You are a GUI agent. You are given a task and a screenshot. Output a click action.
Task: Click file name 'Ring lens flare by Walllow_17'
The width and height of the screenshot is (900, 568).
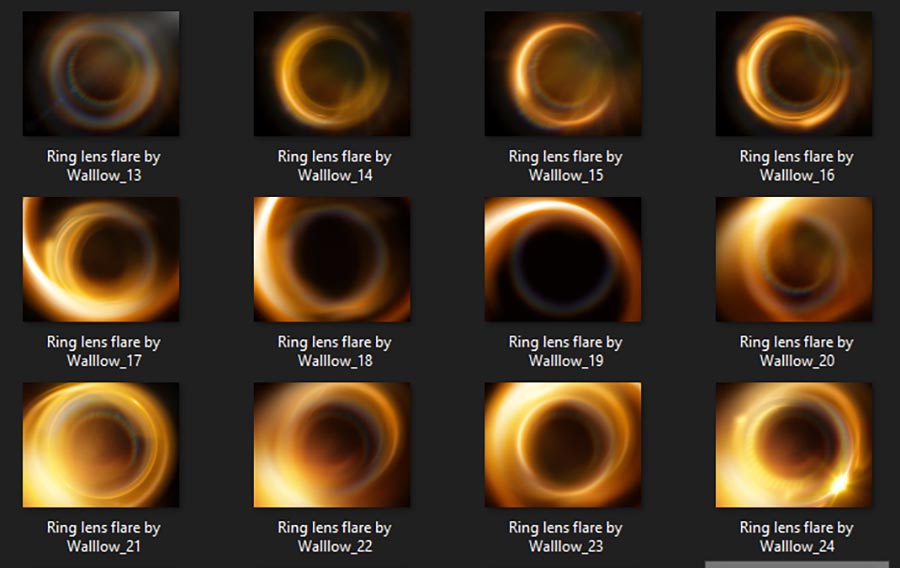[104, 351]
